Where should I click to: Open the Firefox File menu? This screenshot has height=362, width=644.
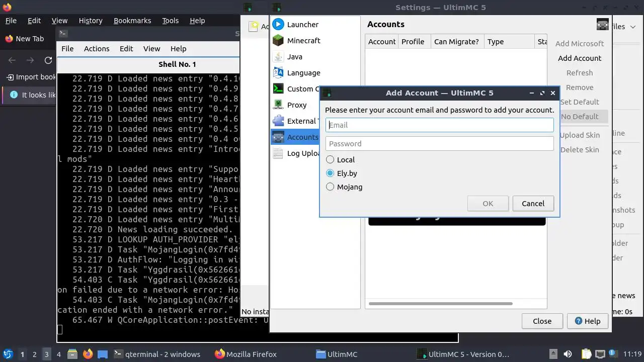coord(11,21)
